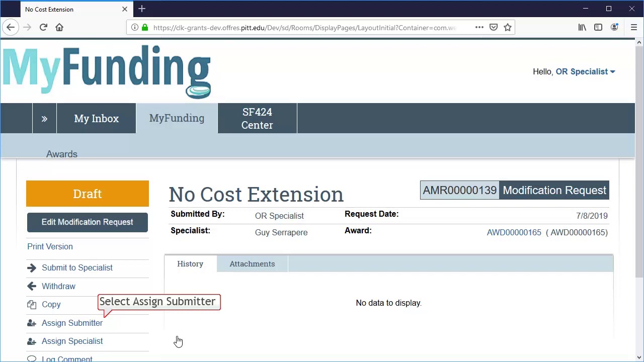Open the Firefox library icon

582,27
